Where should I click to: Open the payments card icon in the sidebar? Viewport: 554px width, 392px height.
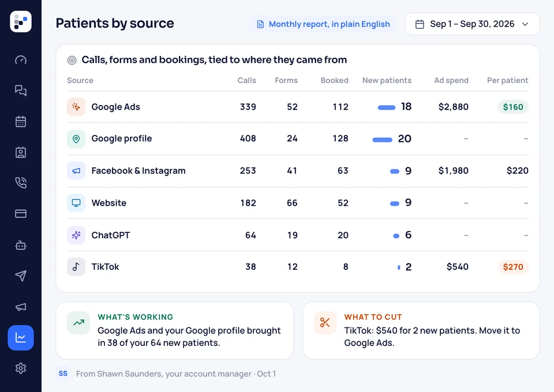21,214
